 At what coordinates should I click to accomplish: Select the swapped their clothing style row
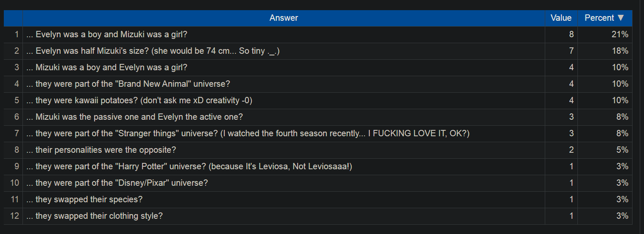[x=318, y=216]
